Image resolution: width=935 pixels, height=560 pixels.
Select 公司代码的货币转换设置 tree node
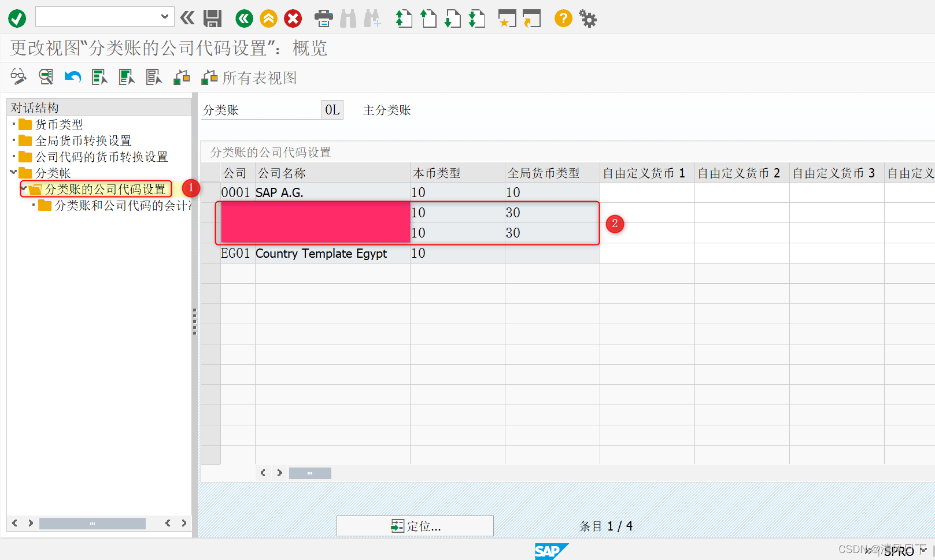[x=101, y=157]
